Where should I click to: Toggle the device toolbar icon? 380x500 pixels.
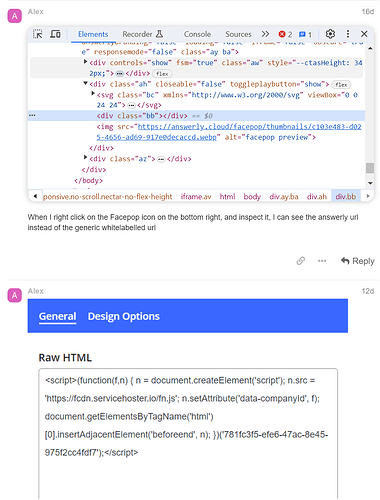tap(55, 34)
